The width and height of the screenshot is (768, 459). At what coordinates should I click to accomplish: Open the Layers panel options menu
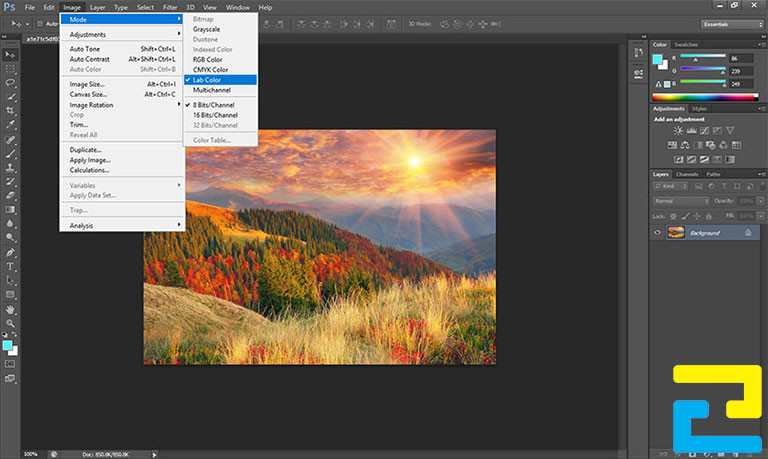762,174
